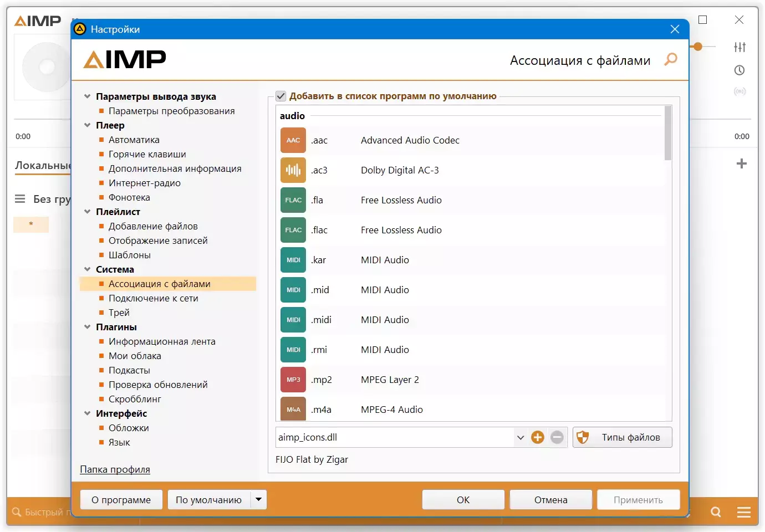The width and height of the screenshot is (765, 532).
Task: Click 'Отмена' to cancel settings
Action: (551, 499)
